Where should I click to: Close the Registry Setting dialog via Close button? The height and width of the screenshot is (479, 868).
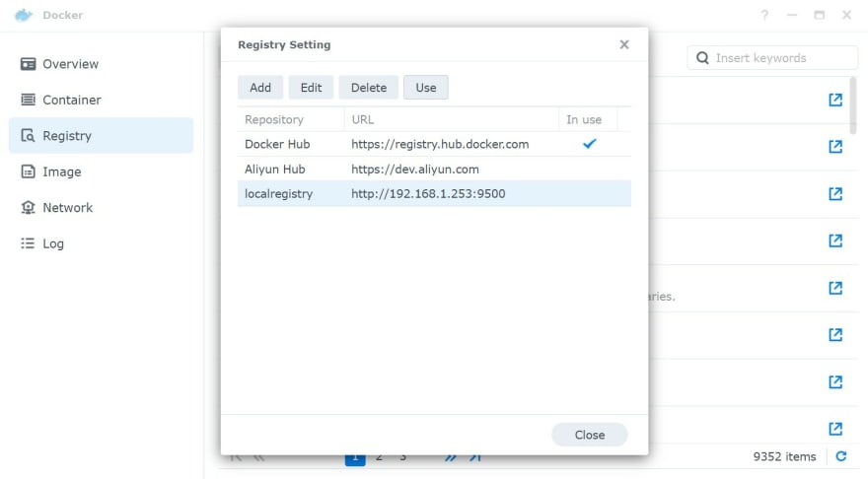pos(590,435)
